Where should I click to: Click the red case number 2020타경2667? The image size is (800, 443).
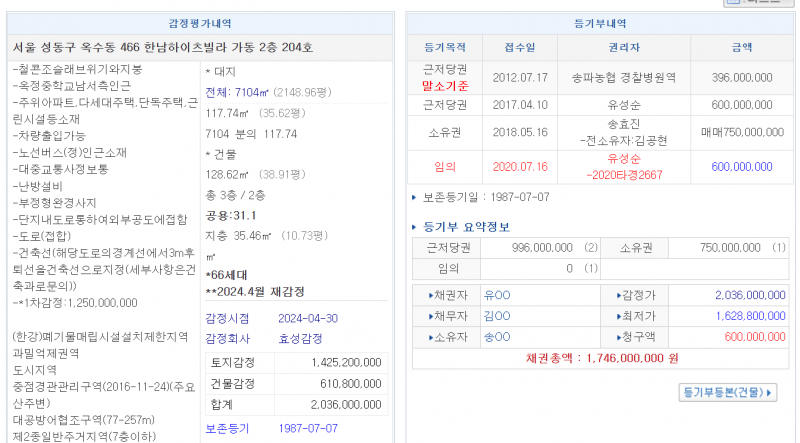[618, 174]
